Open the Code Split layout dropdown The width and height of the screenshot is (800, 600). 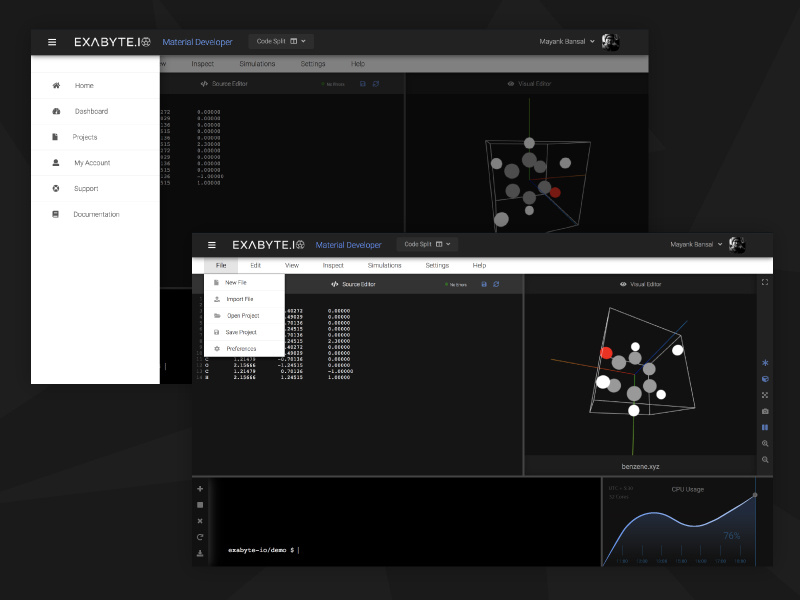tap(428, 243)
